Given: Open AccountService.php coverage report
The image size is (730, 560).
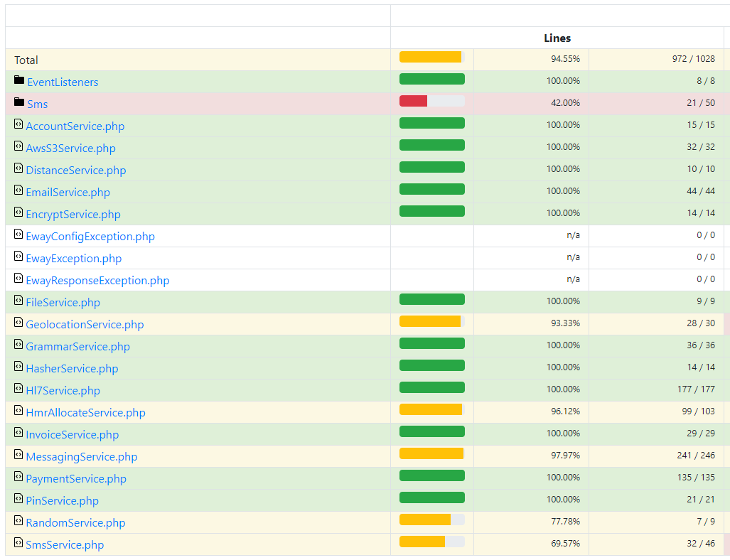Looking at the screenshot, I should (x=75, y=126).
